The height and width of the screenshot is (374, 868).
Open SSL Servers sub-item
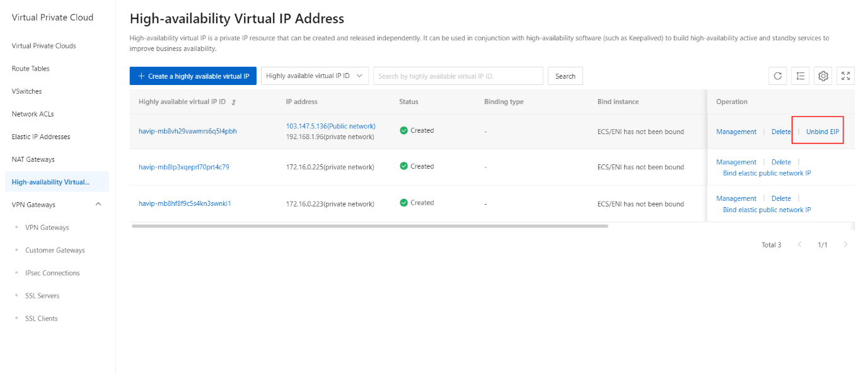(42, 295)
